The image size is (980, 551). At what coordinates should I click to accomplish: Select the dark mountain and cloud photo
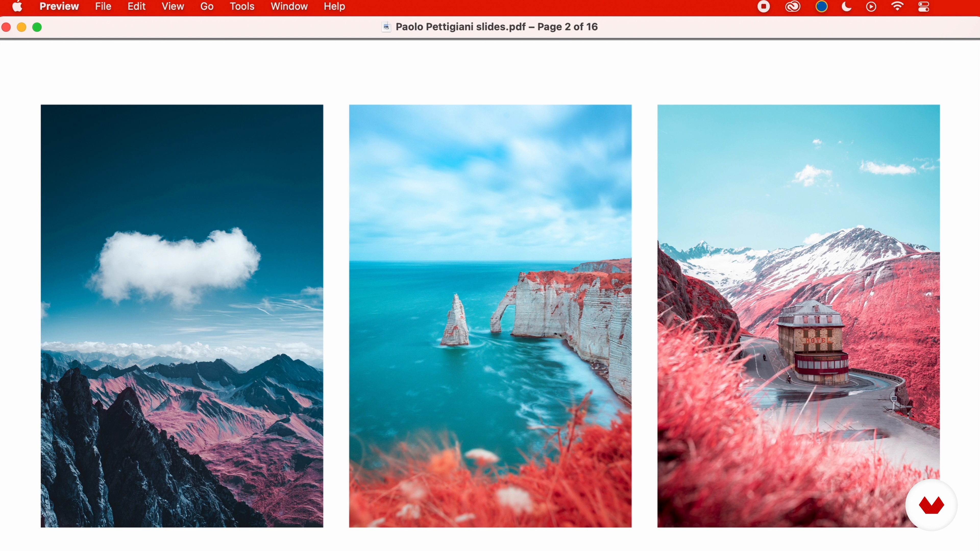(x=182, y=316)
